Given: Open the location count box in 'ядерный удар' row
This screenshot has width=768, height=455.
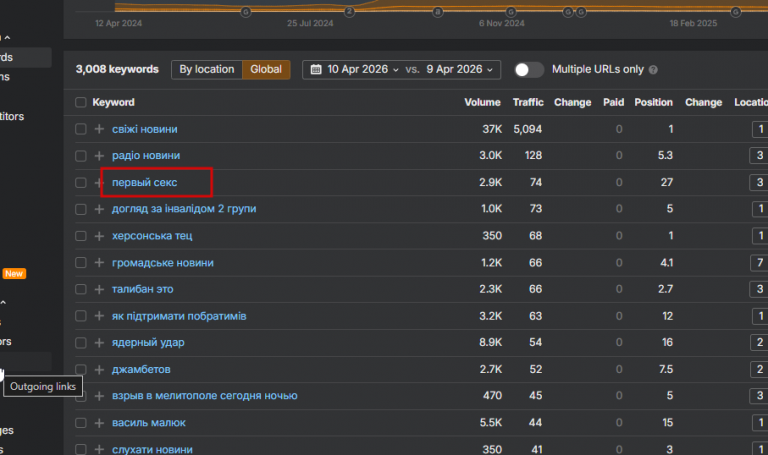Looking at the screenshot, I should 759,343.
